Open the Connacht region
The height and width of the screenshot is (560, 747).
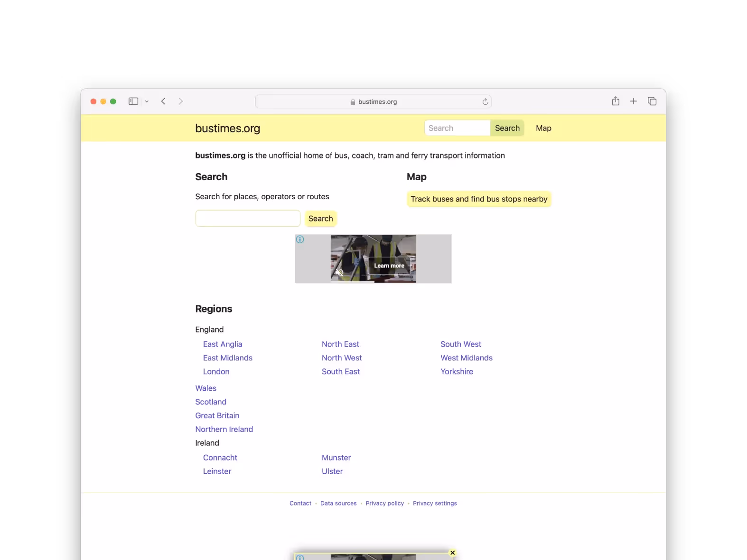point(220,458)
